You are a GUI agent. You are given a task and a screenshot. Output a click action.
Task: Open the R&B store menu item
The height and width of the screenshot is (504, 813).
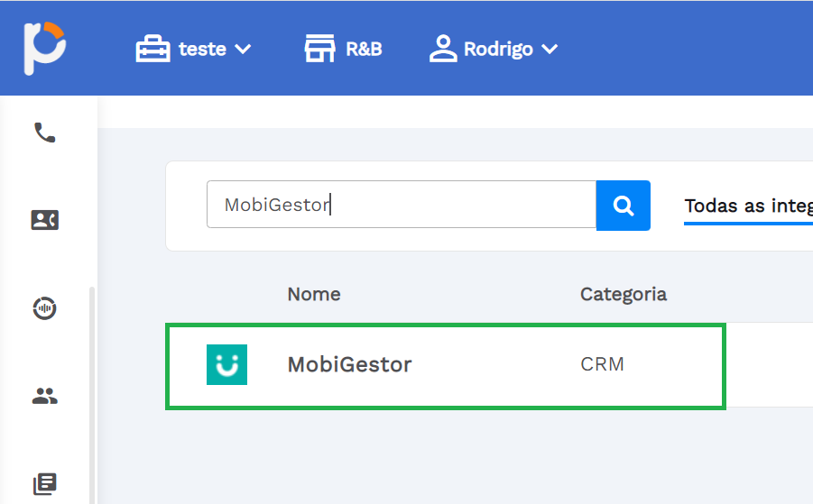click(343, 49)
